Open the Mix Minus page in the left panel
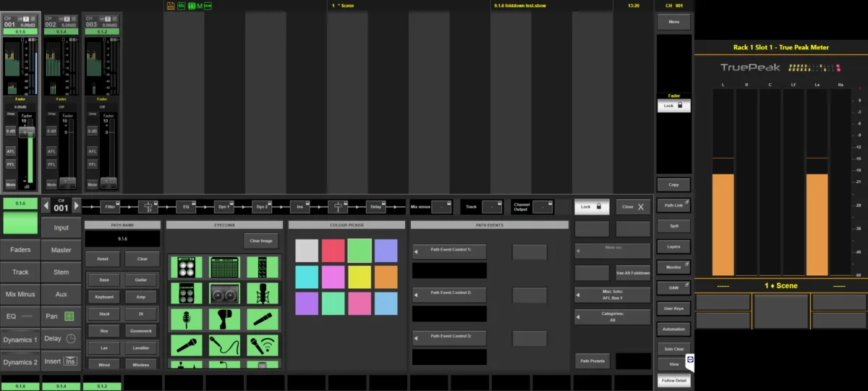 click(20, 294)
